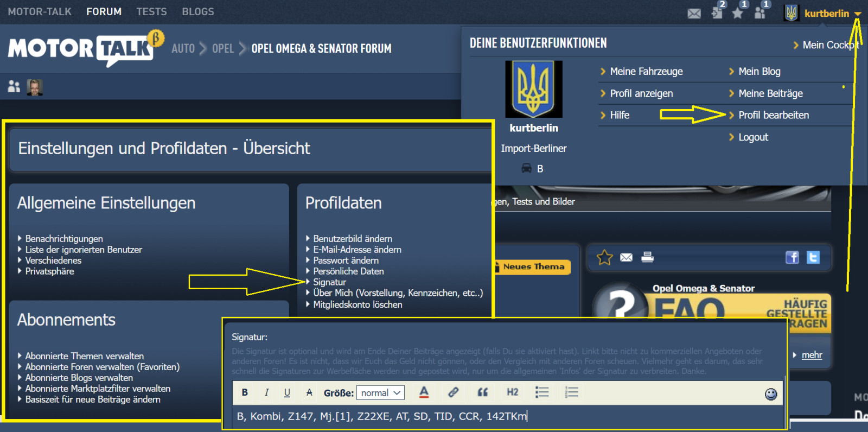Insert a link with the chain icon

tap(453, 392)
